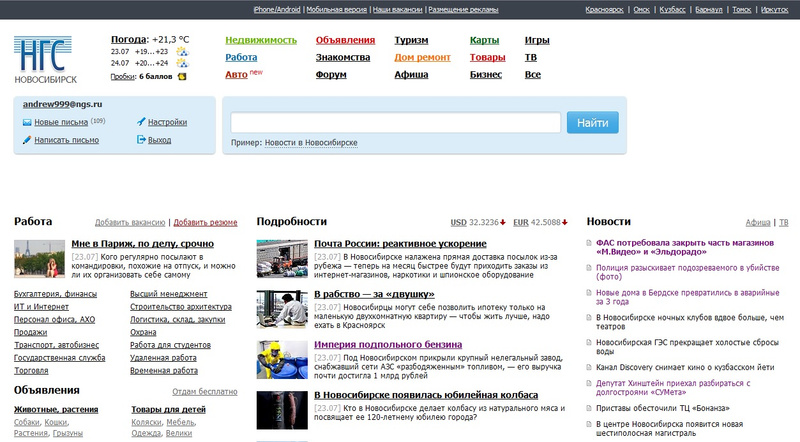The width and height of the screenshot is (800, 442).
Task: Open the Дом ремонт section
Action: [x=424, y=58]
